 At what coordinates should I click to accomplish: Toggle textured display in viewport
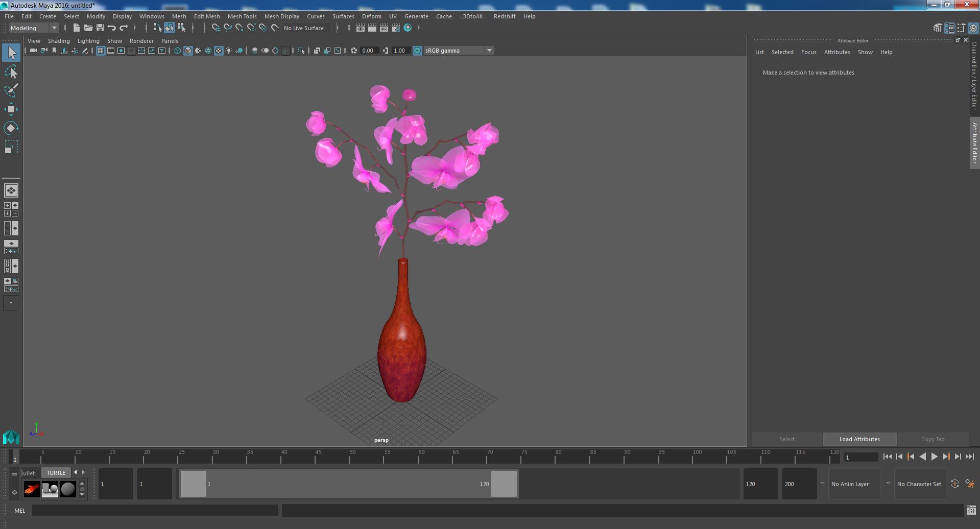219,50
